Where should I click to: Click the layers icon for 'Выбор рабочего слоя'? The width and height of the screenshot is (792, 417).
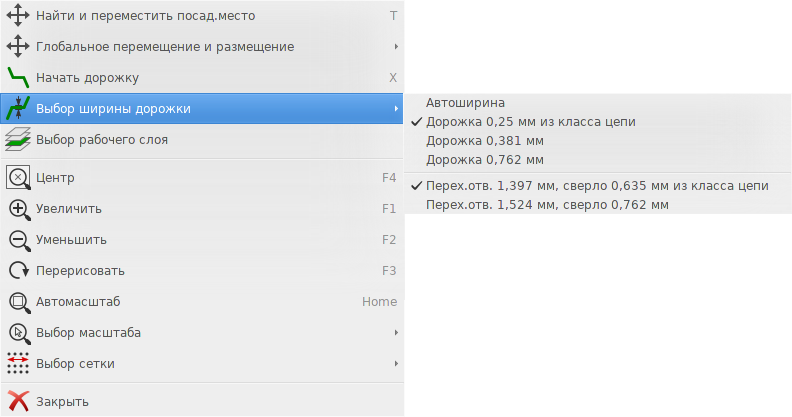[x=18, y=139]
